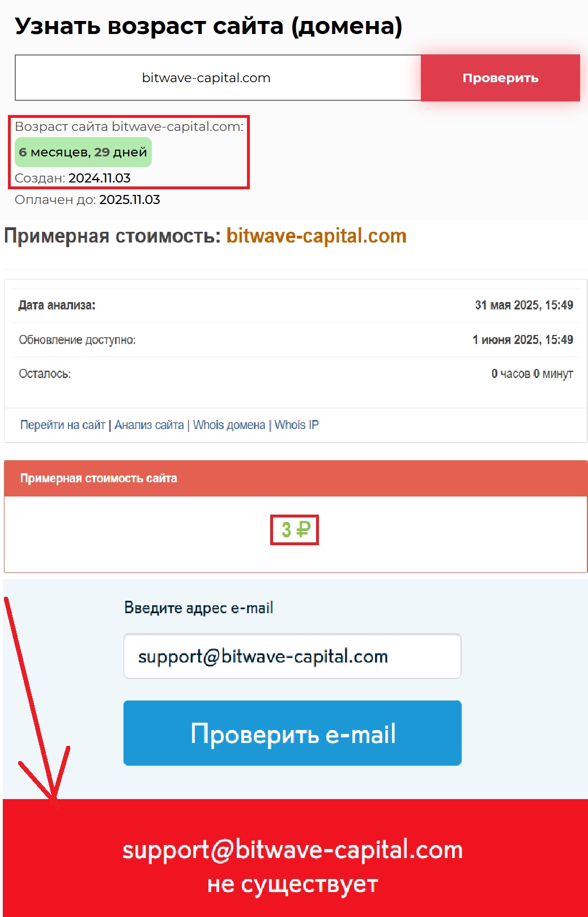Viewport: 588px width, 917px height.
Task: Click the orange bitwave-capital.com heading text
Action: pos(317,236)
